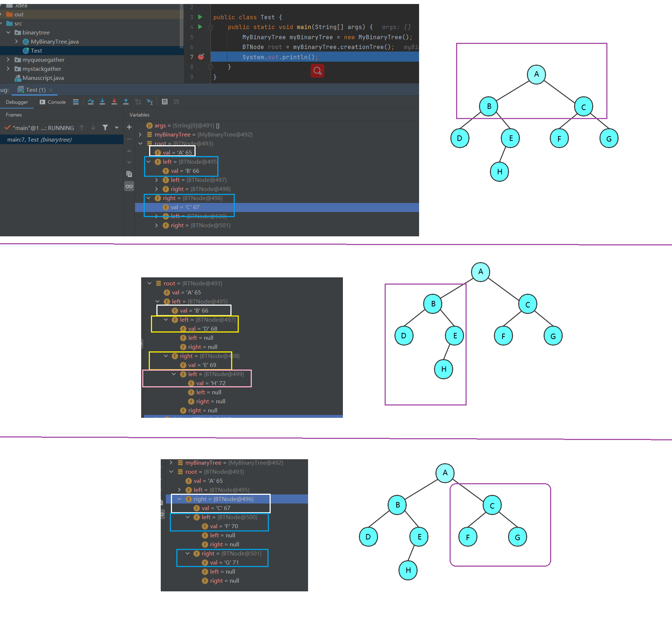Screen dimensions: 672x644
Task: Select the src folder
Action: click(18, 24)
